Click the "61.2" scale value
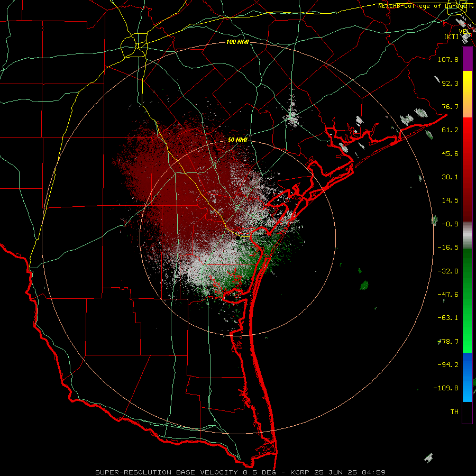Viewport: 476px width, 476px height. click(450, 130)
